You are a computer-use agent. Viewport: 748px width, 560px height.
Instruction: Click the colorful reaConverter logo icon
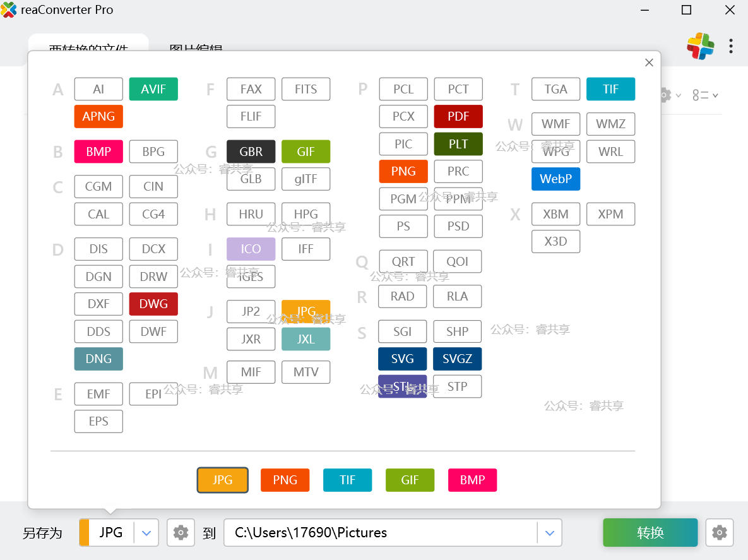coord(701,46)
